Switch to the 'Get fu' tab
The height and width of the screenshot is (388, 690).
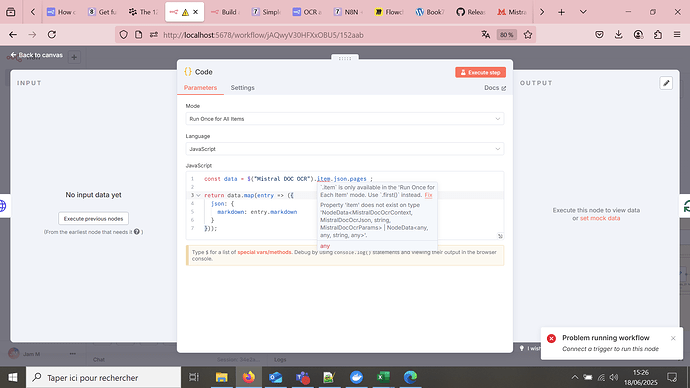point(102,12)
